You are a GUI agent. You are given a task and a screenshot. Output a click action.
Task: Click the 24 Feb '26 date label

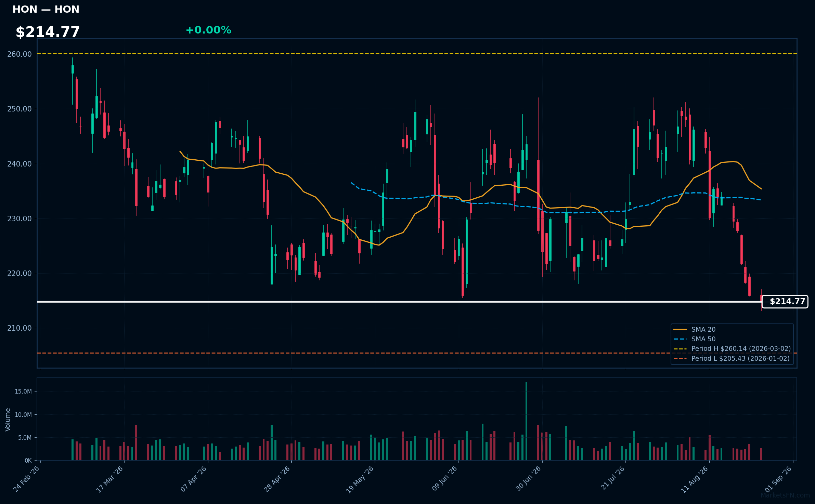(x=26, y=479)
